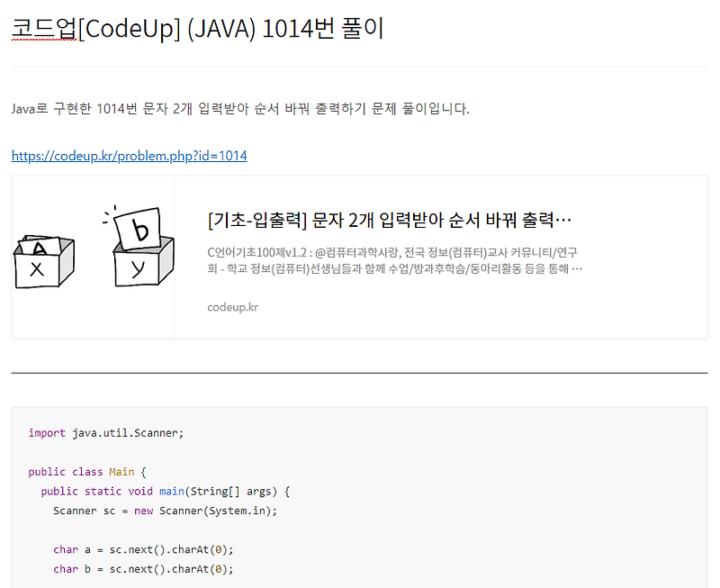
Task: Open the codeup.kr problem 1014 hyperlink
Action: pos(128,156)
